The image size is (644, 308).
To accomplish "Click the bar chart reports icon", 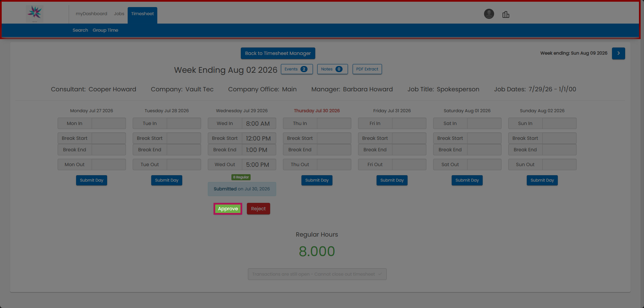I will click(506, 14).
